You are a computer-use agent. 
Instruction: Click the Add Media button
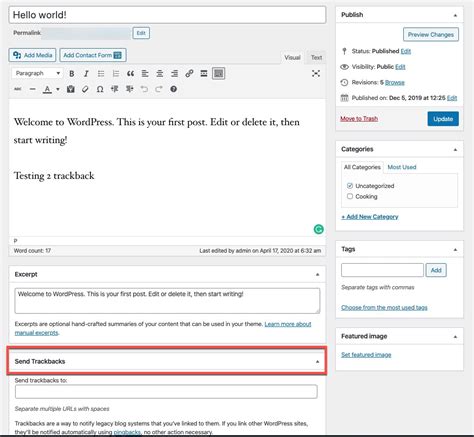coord(32,55)
